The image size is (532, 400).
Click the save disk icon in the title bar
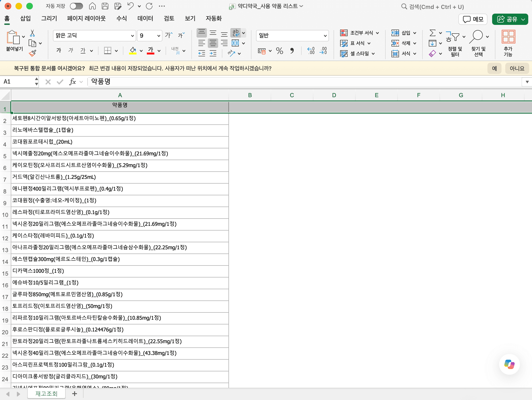coord(105,6)
